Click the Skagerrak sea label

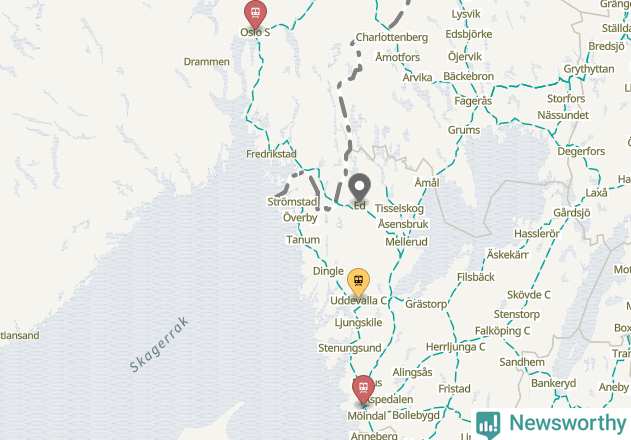point(159,345)
